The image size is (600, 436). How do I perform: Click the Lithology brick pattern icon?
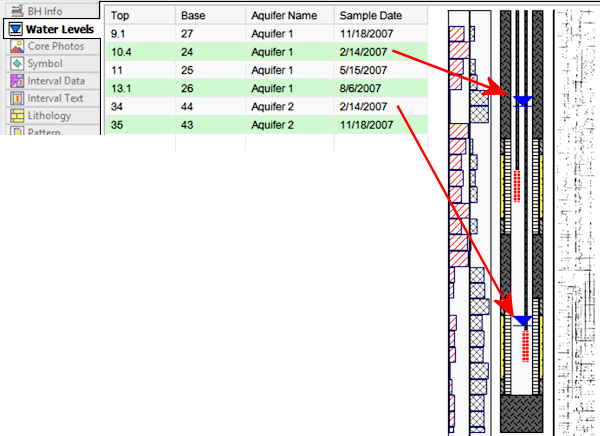(17, 116)
